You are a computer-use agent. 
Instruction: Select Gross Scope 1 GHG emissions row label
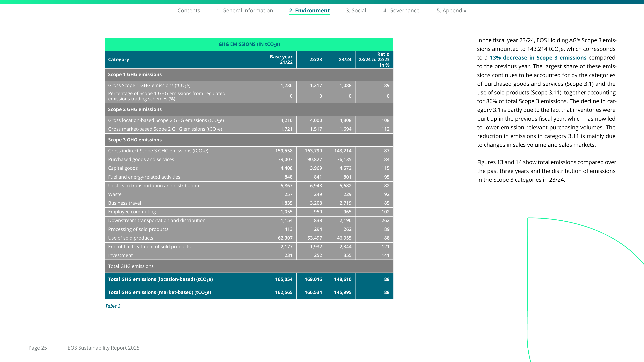[149, 85]
